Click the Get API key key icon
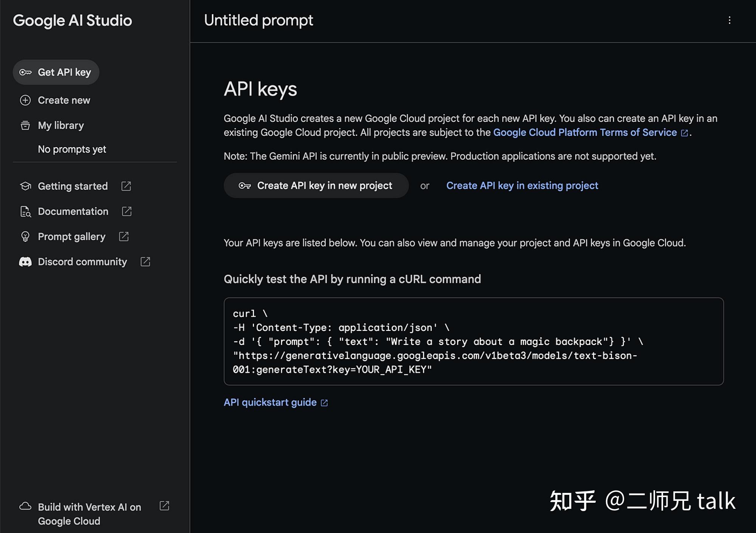756x533 pixels. pos(25,72)
